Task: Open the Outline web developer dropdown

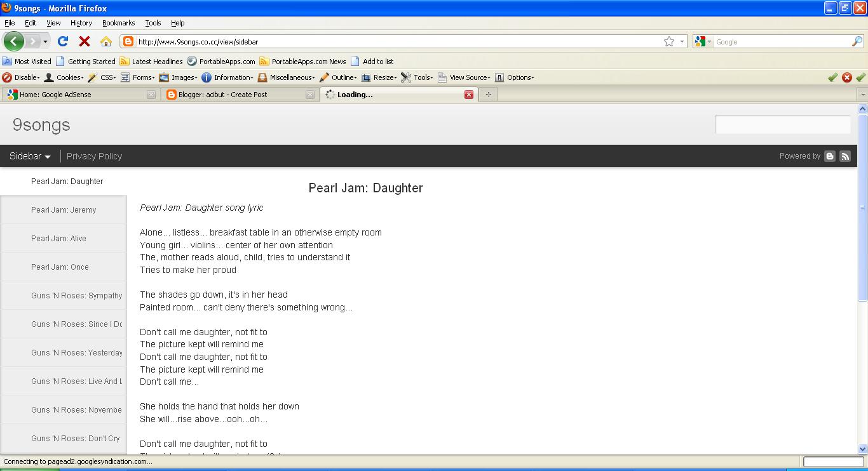Action: click(339, 77)
